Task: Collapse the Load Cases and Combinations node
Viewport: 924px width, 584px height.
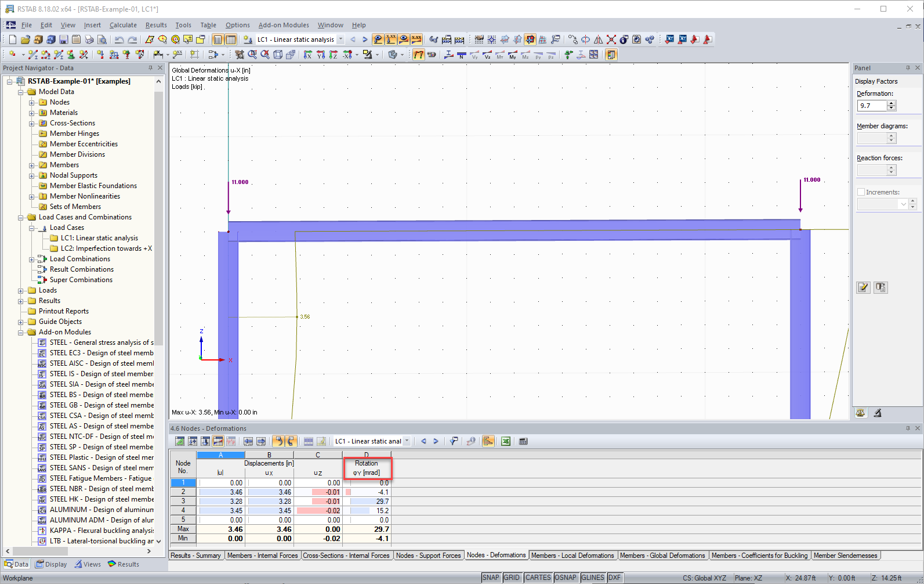Action: 21,217
